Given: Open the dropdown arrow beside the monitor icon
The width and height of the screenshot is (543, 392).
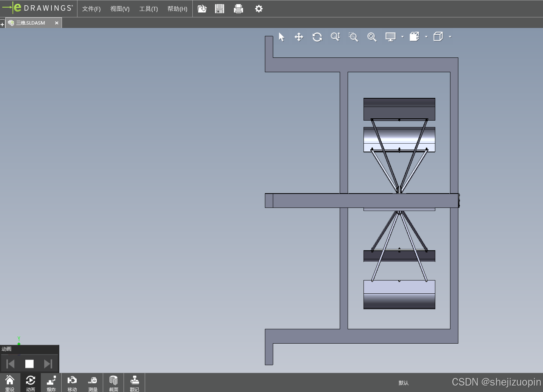Looking at the screenshot, I should click(402, 37).
